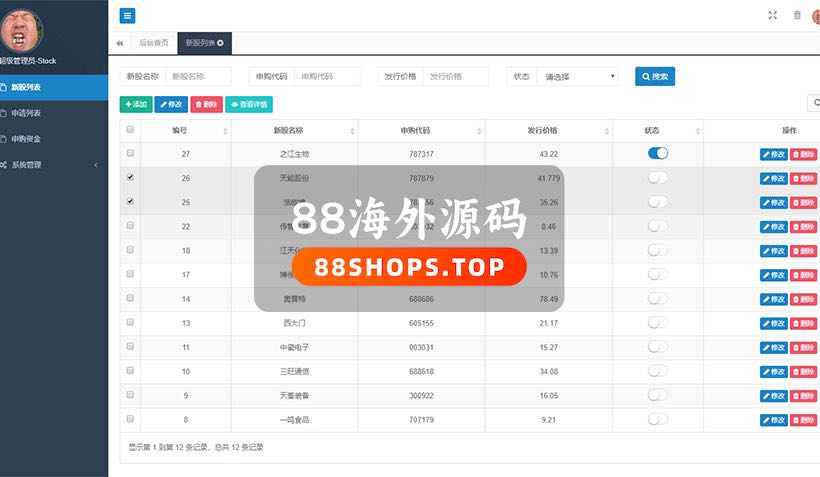Enter fullscreen with the expand icon
Image resolution: width=820 pixels, height=477 pixels.
(x=772, y=15)
